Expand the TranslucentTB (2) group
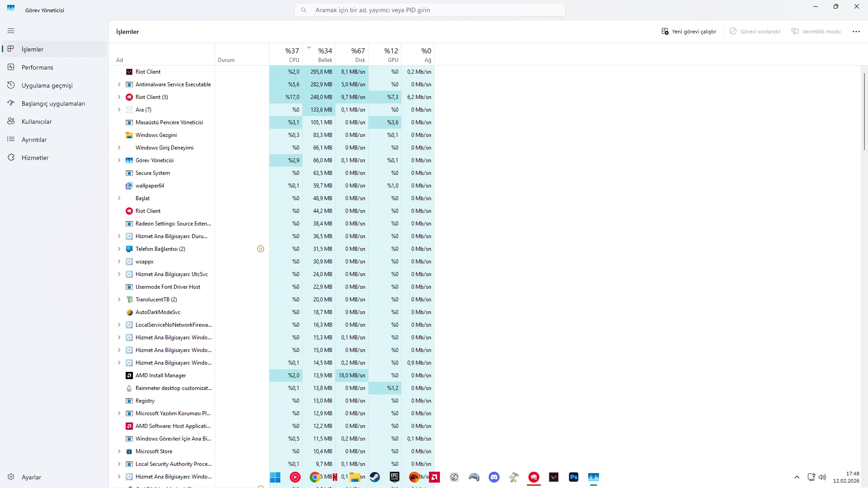This screenshot has width=868, height=488. tap(119, 300)
